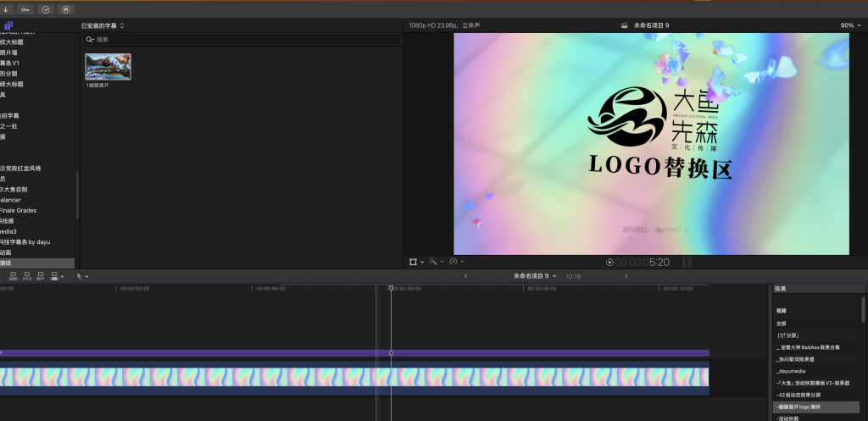This screenshot has width=868, height=421.
Task: Open the enhancements magic wand menu
Action: point(433,262)
